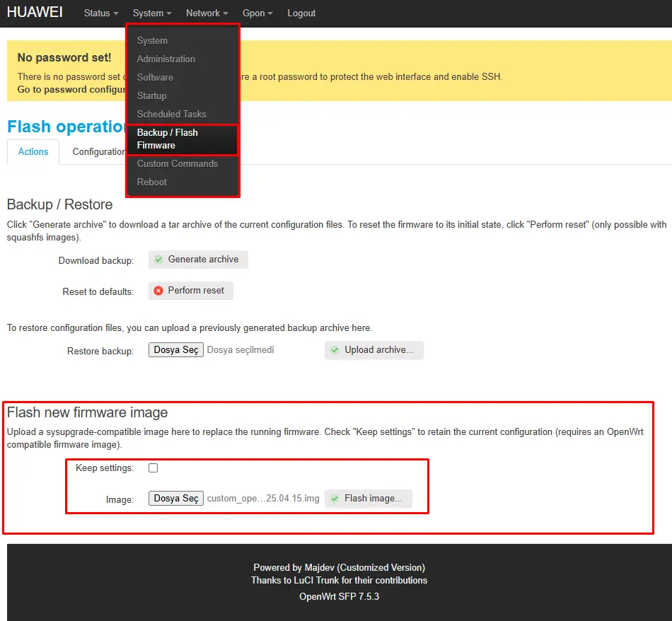The width and height of the screenshot is (672, 621).
Task: Open Scheduled Tasks menu entry
Action: click(x=171, y=115)
